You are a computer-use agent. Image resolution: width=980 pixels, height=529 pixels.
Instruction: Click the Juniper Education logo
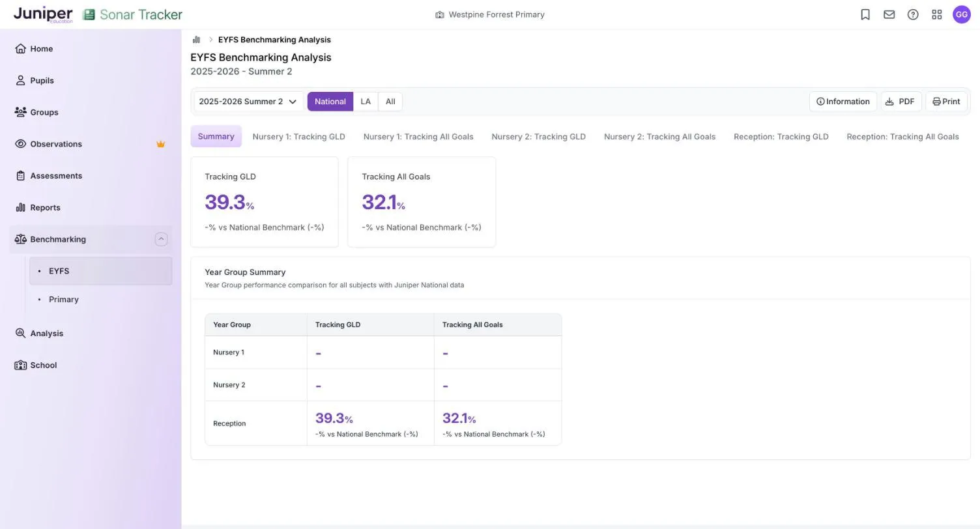(43, 14)
